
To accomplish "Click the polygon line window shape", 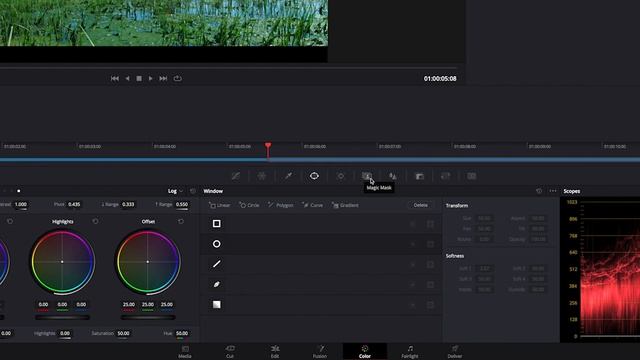I will coord(217,264).
